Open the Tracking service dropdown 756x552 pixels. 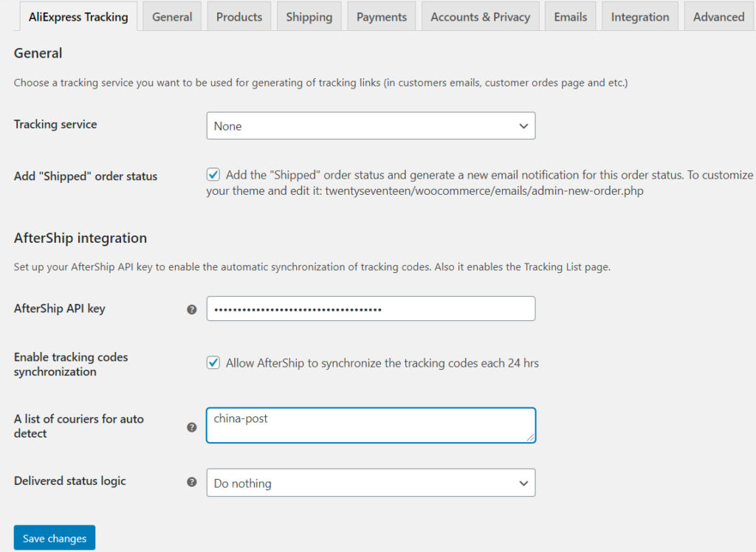(371, 125)
